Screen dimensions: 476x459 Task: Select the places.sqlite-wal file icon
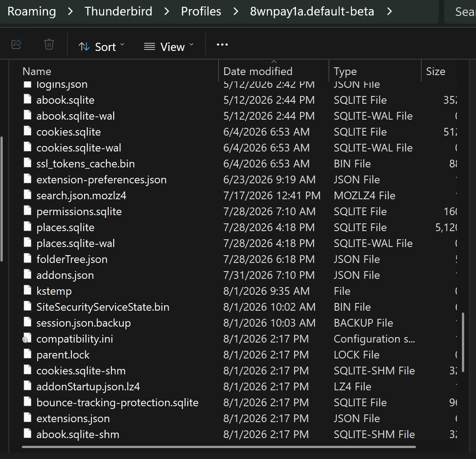pyautogui.click(x=28, y=243)
